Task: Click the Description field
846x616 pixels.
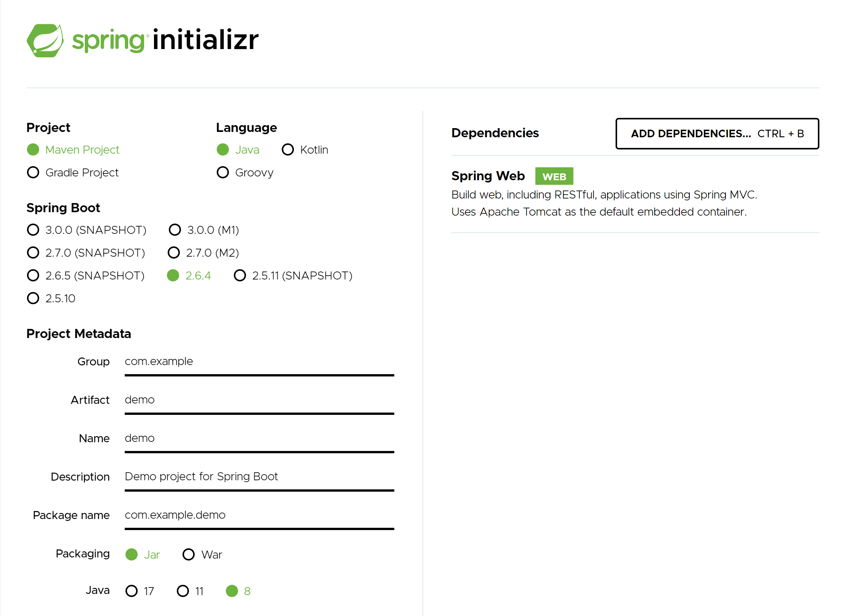Action: click(x=259, y=476)
